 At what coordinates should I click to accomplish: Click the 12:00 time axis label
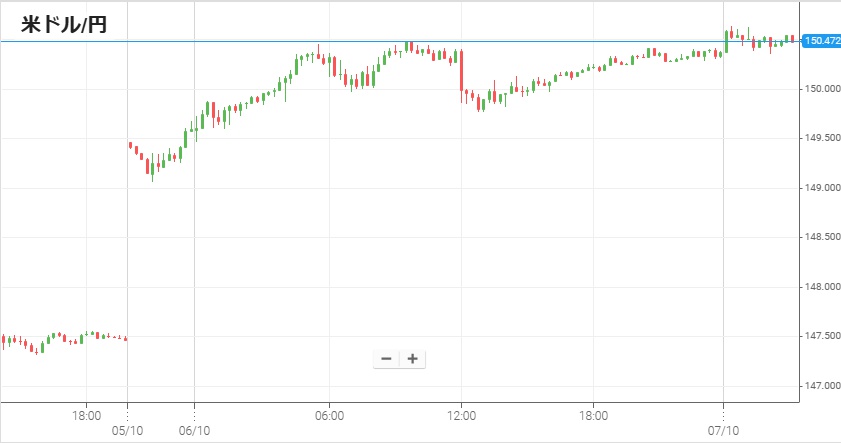pos(461,414)
